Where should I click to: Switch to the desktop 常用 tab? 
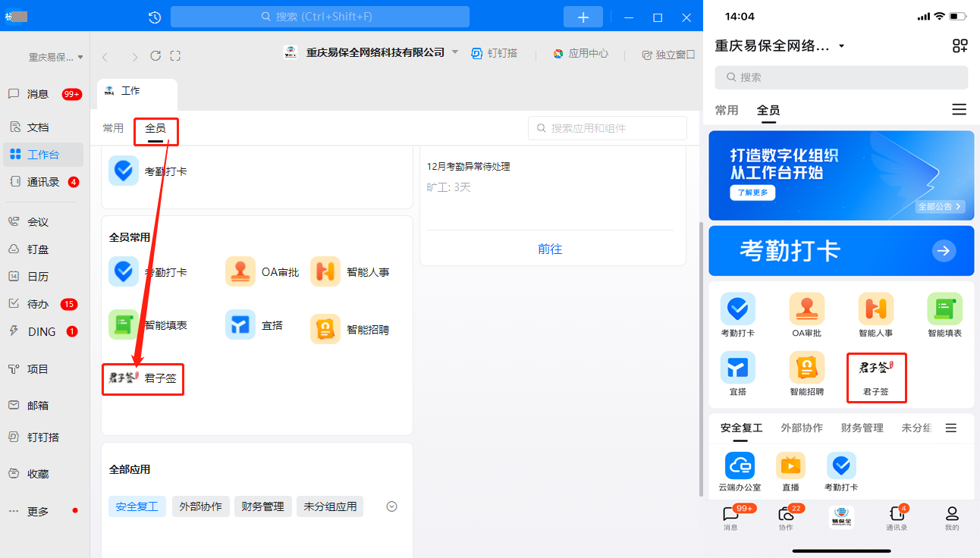[x=113, y=128]
